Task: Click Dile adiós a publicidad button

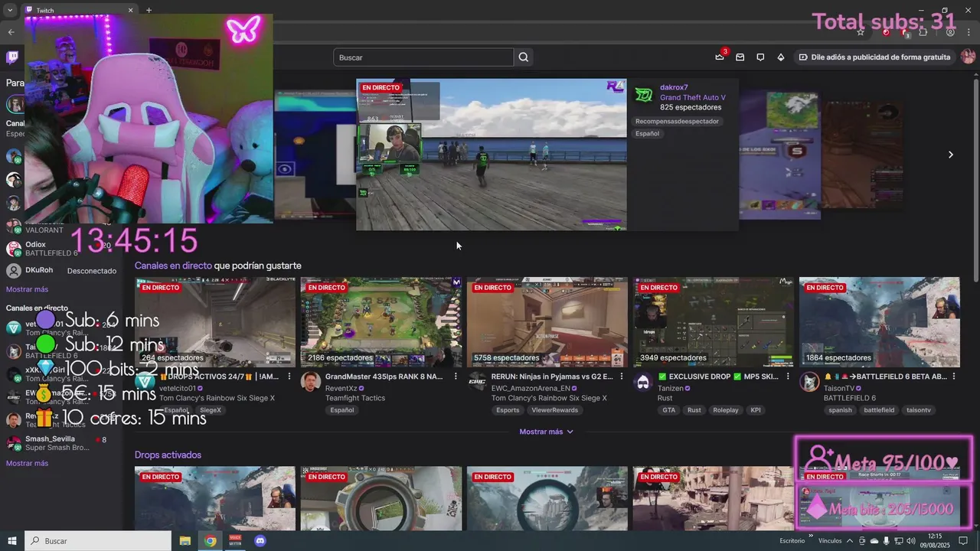Action: 874,57
